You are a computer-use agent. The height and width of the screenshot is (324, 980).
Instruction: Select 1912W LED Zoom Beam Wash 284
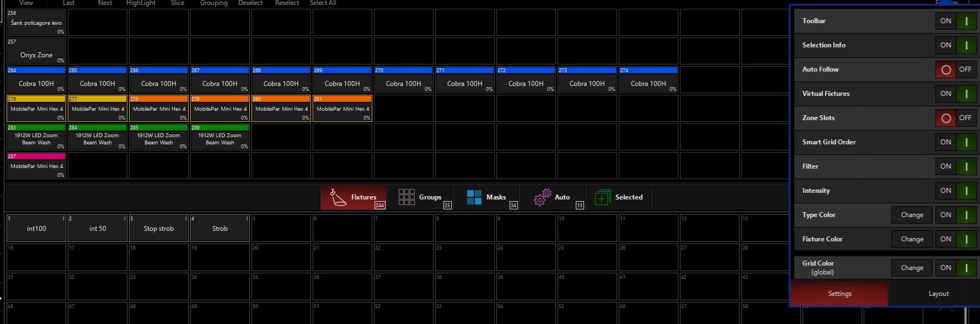(98, 137)
